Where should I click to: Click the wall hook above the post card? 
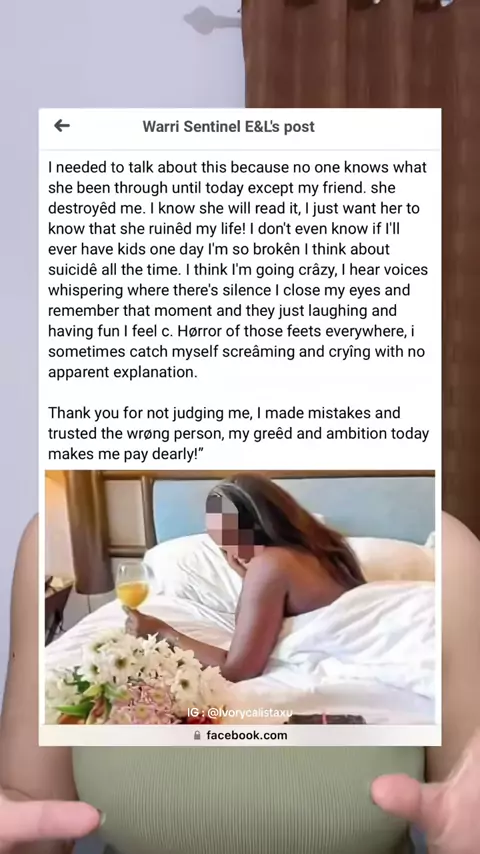(212, 20)
